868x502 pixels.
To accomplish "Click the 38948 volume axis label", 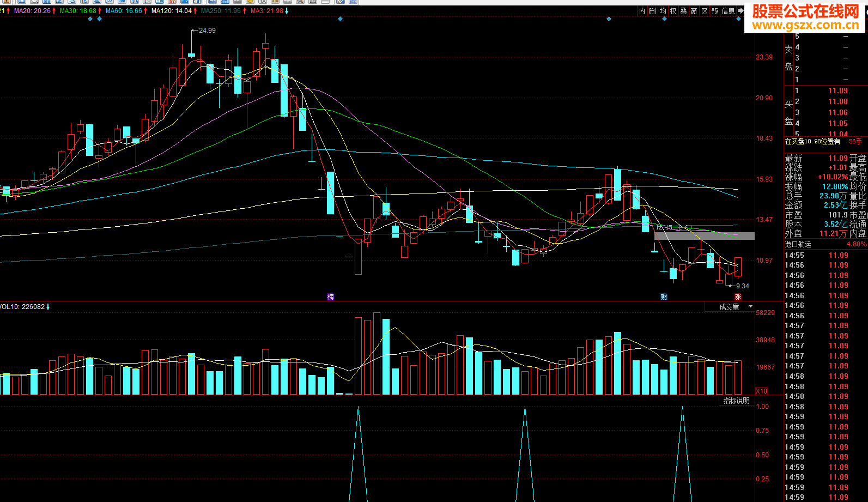I will (765, 340).
